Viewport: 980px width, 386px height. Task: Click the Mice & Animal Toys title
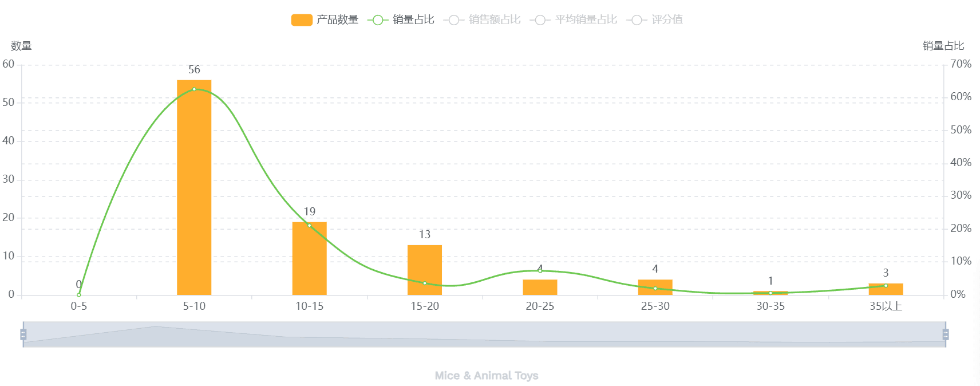point(487,376)
